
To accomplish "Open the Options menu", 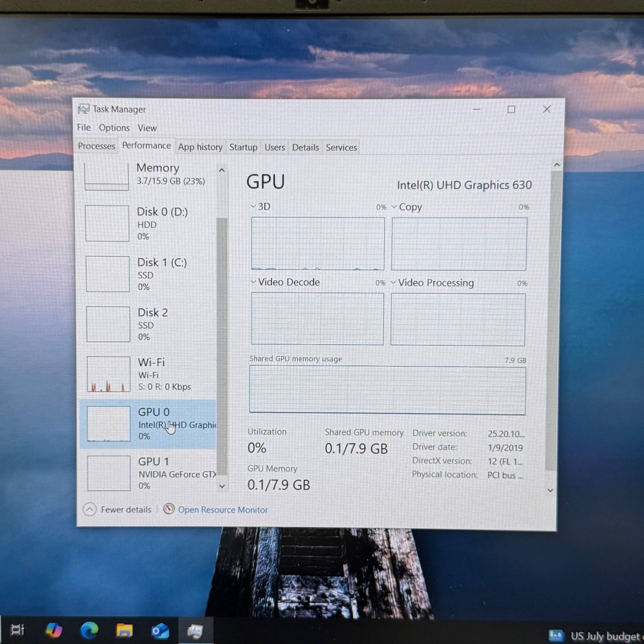I will coord(114,128).
